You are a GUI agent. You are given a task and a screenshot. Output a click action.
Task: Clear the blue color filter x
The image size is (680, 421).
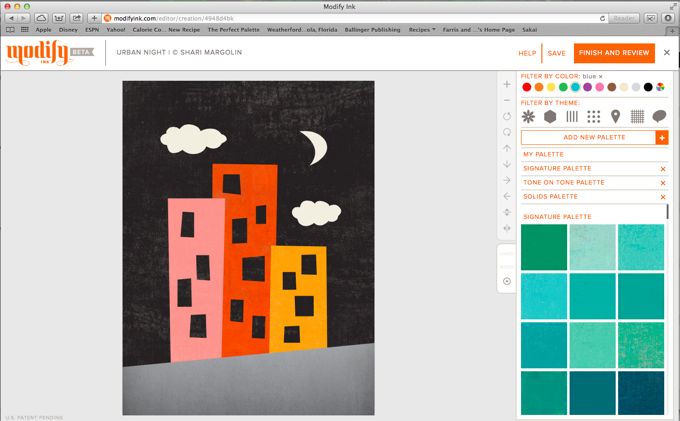coord(601,76)
